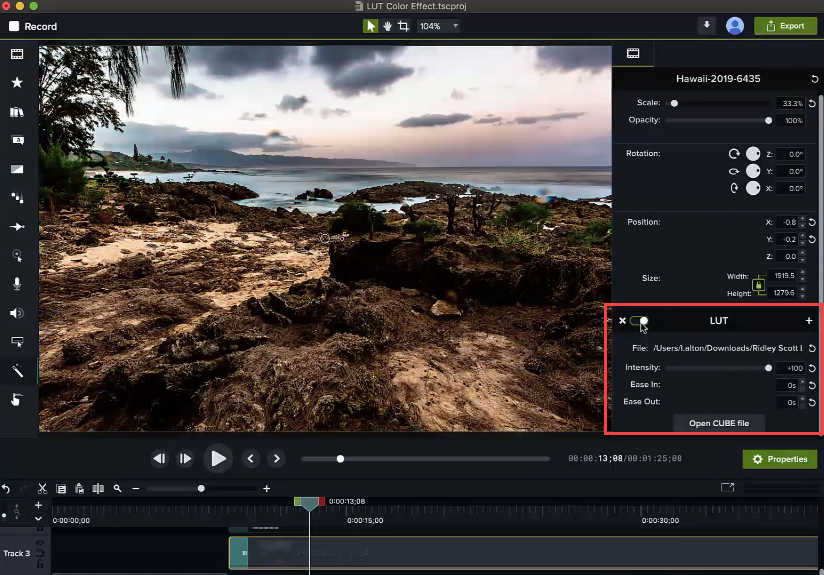Open the Favorites star panel
Screen dimensions: 824x575
[17, 83]
